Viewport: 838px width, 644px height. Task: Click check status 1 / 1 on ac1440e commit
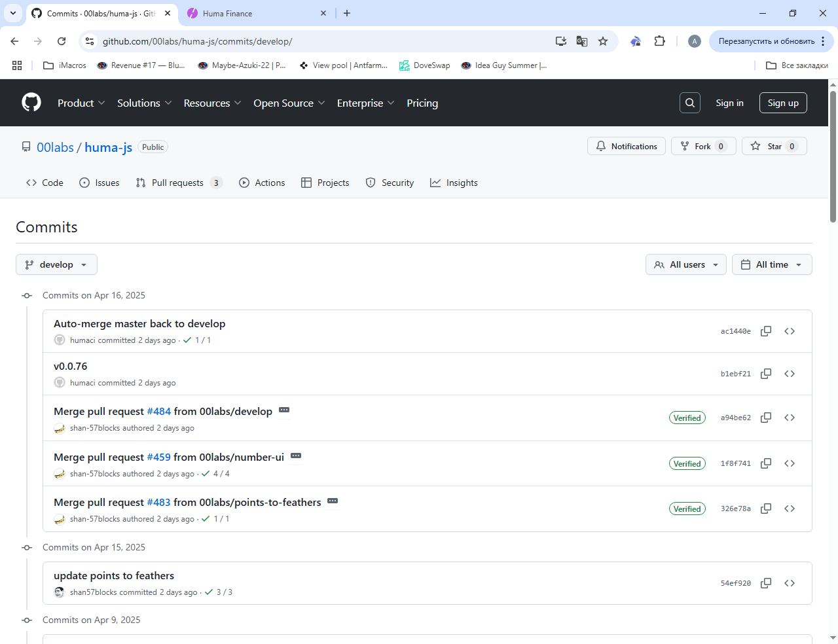[x=197, y=340]
